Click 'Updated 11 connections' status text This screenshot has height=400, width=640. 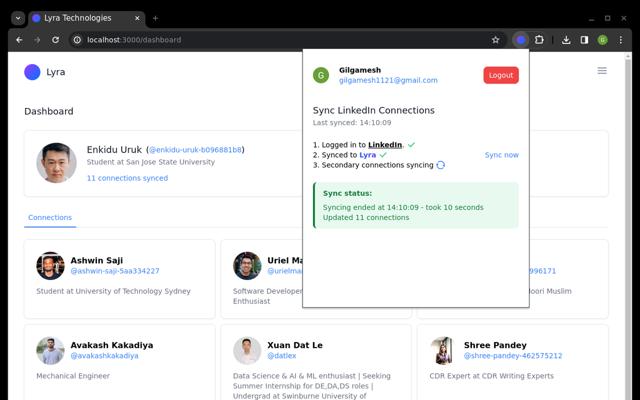(x=366, y=218)
